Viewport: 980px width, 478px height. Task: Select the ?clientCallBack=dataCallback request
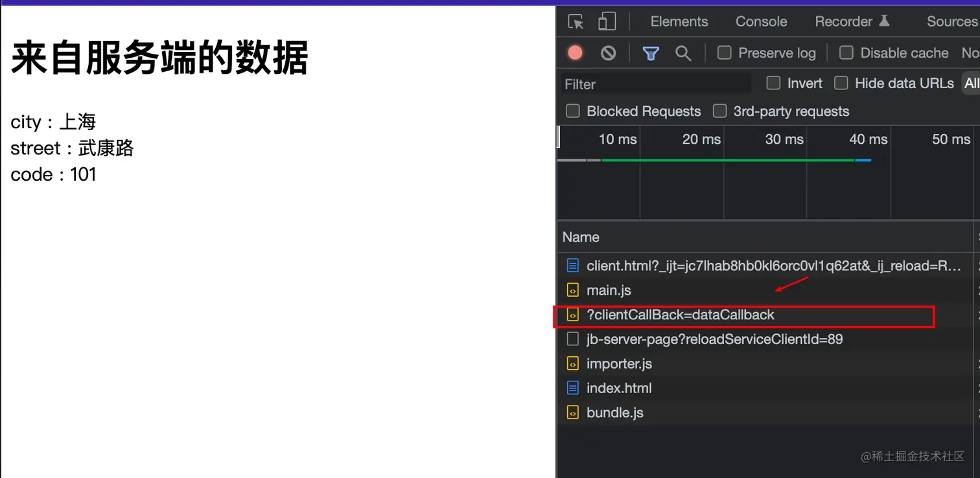point(680,315)
